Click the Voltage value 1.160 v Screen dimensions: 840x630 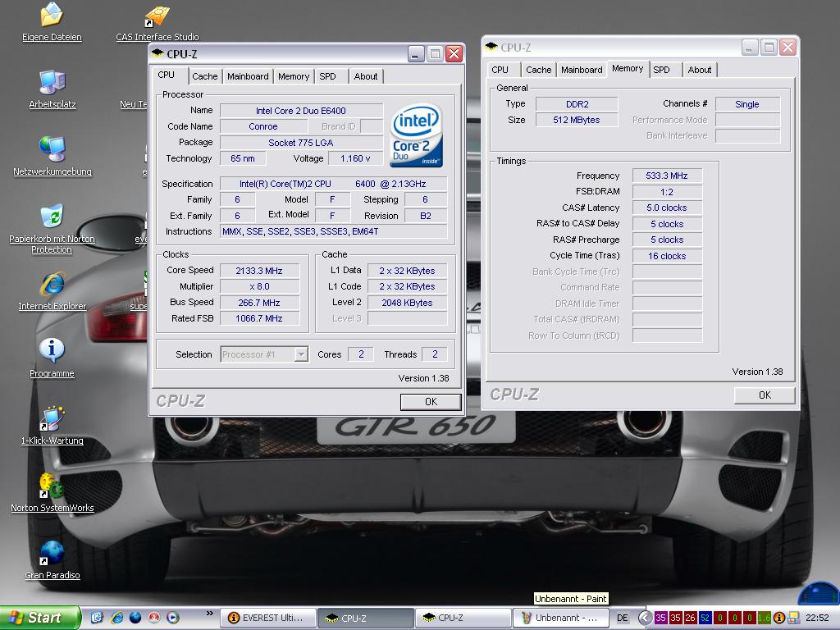click(x=355, y=158)
